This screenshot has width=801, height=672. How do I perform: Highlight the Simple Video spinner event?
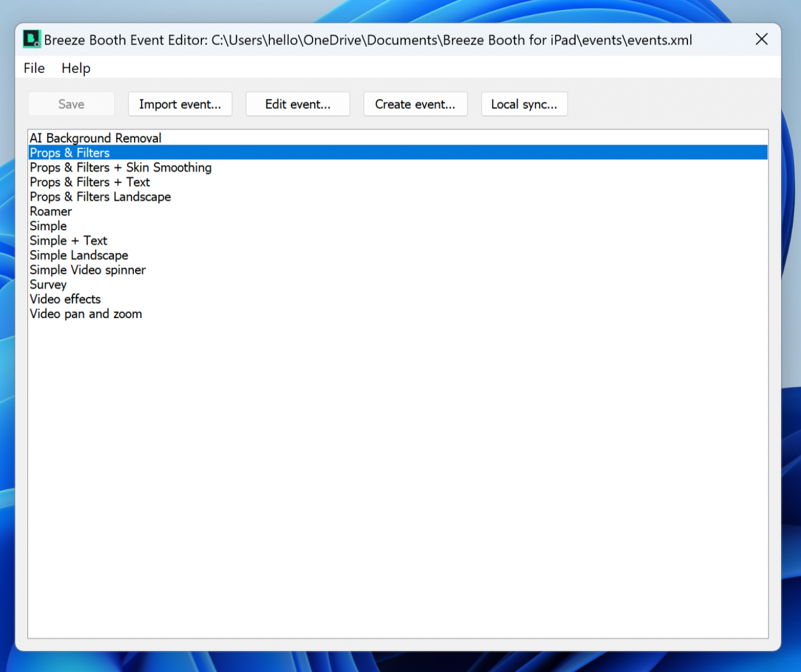[x=87, y=270]
